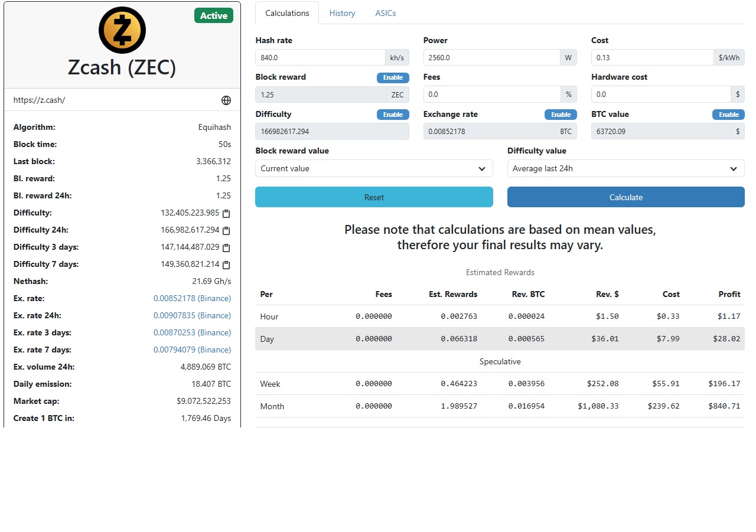Click the Active status badge

(x=214, y=16)
